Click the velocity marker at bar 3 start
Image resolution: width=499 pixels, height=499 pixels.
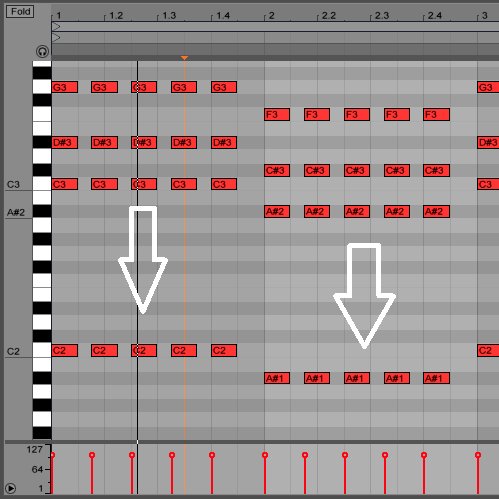(x=478, y=455)
